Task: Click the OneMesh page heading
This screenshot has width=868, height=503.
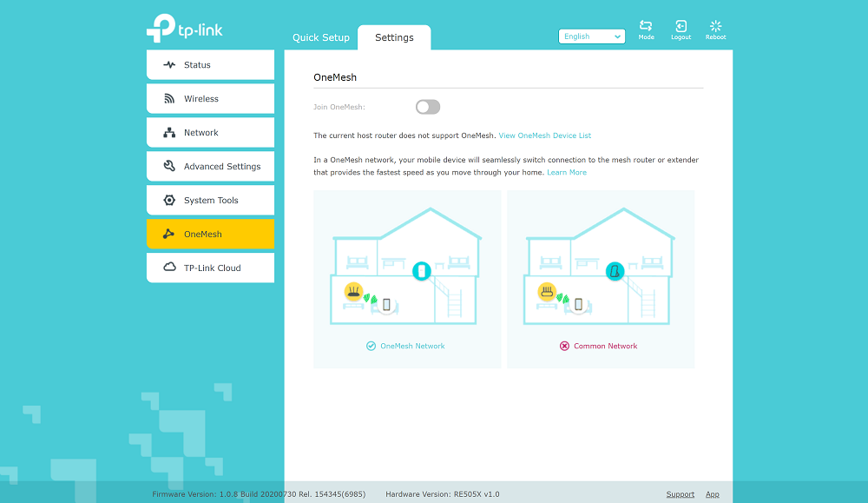Action: [335, 77]
